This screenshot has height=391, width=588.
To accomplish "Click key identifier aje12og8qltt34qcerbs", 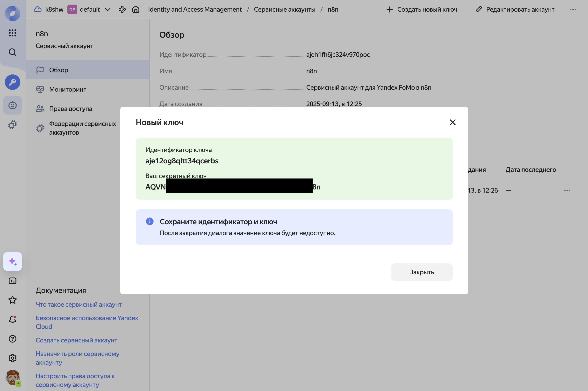I will pos(182,161).
